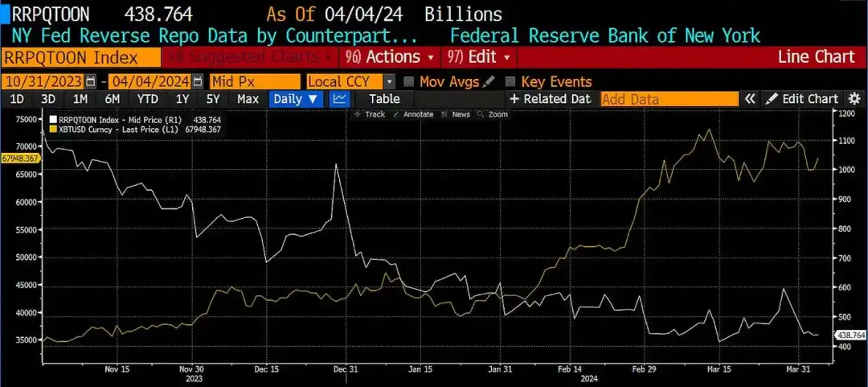The height and width of the screenshot is (387, 868).
Task: Switch to the YTD time range
Action: click(147, 99)
